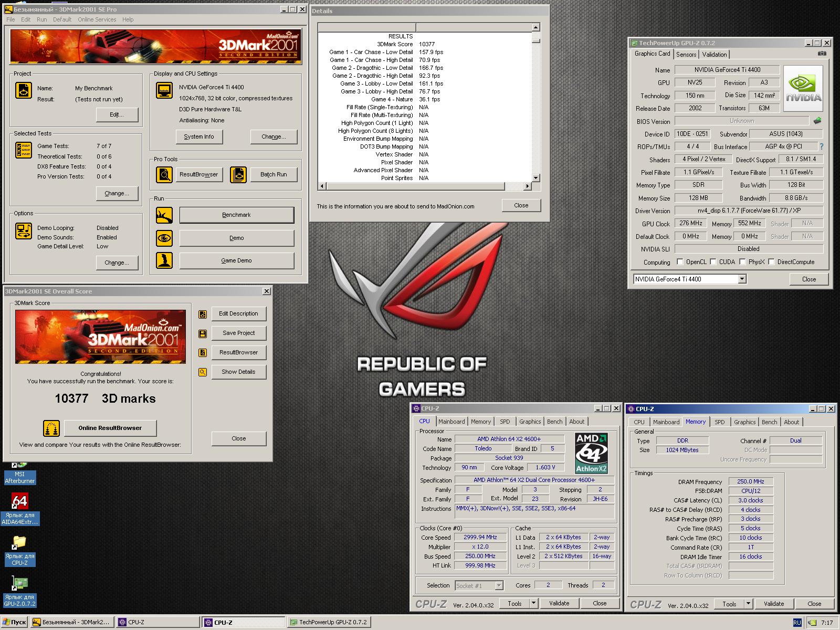Click the Benchmark run icon in 3DMark
The image size is (840, 630).
pyautogui.click(x=164, y=215)
